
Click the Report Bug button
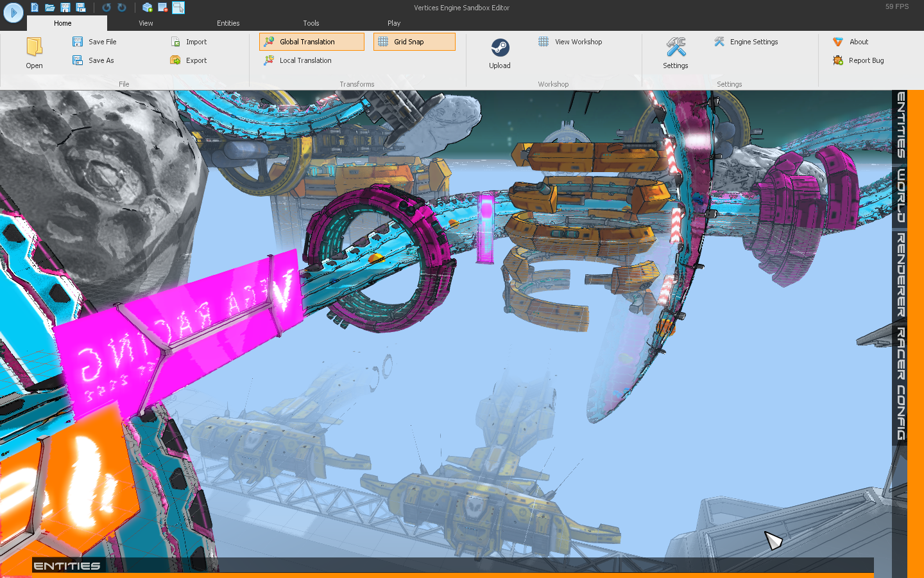(859, 60)
